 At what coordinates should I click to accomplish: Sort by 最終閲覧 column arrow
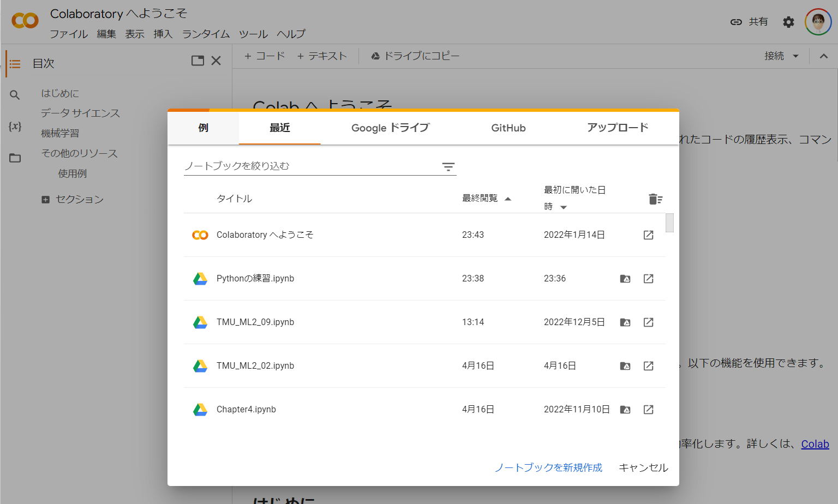508,199
